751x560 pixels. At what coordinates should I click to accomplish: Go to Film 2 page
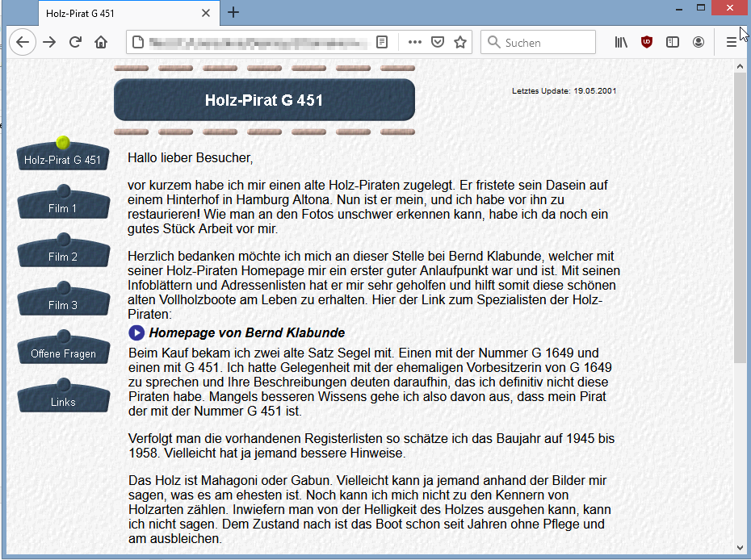tap(63, 251)
